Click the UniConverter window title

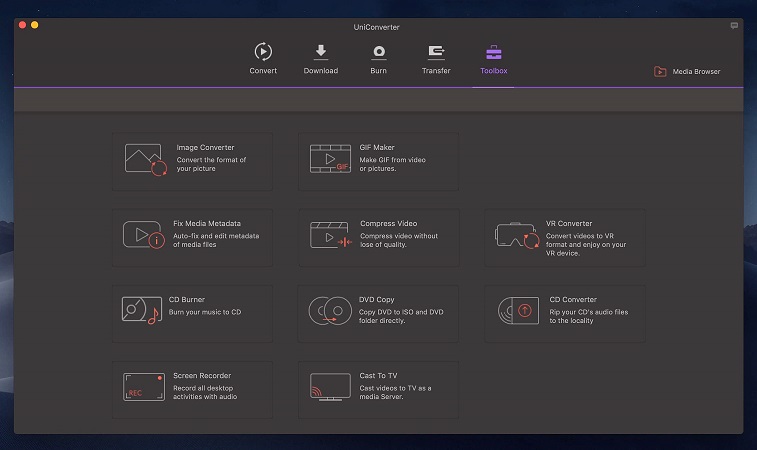pyautogui.click(x=377, y=27)
